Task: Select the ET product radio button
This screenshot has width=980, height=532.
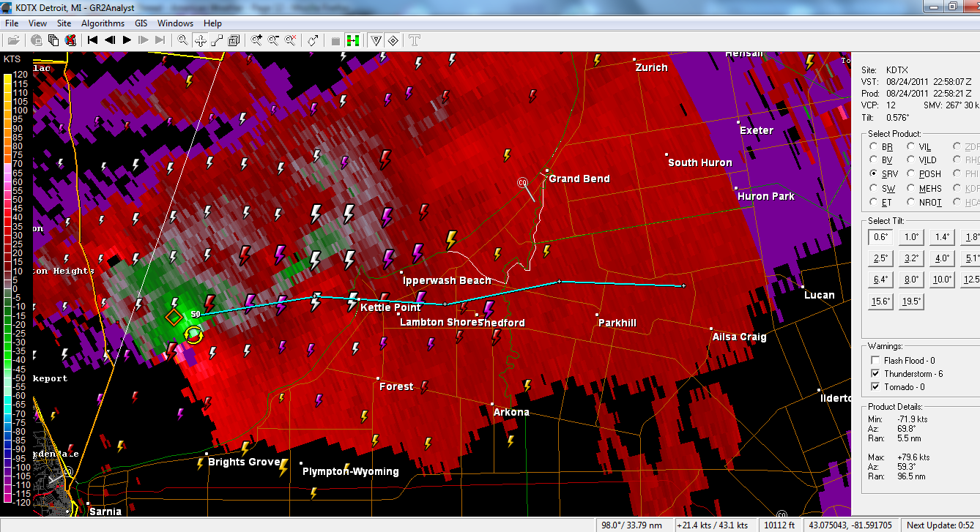Action: point(873,203)
